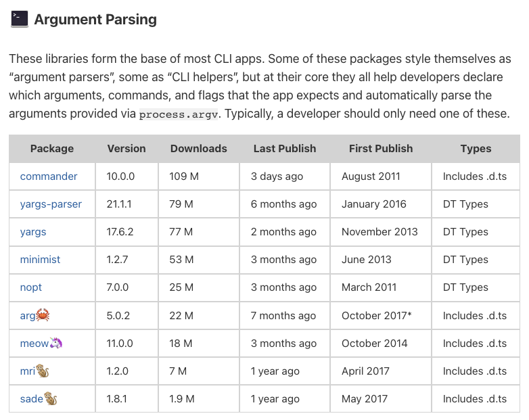Follow the mri package link

pos(28,371)
